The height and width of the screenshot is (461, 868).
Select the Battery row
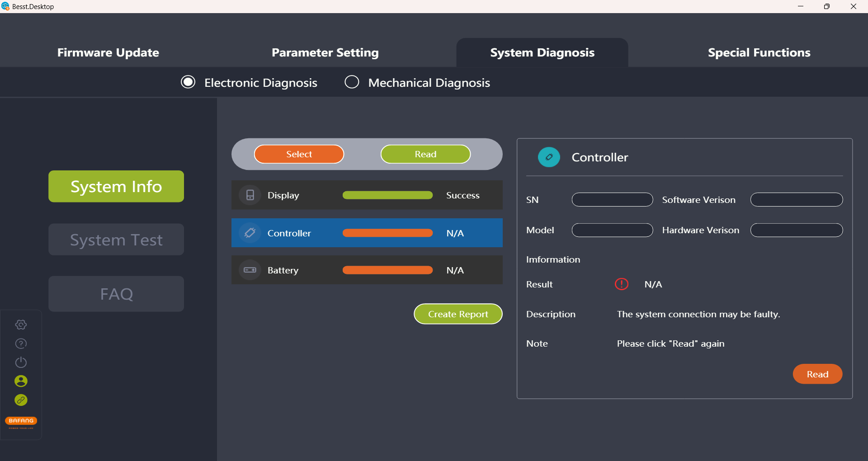pyautogui.click(x=367, y=270)
